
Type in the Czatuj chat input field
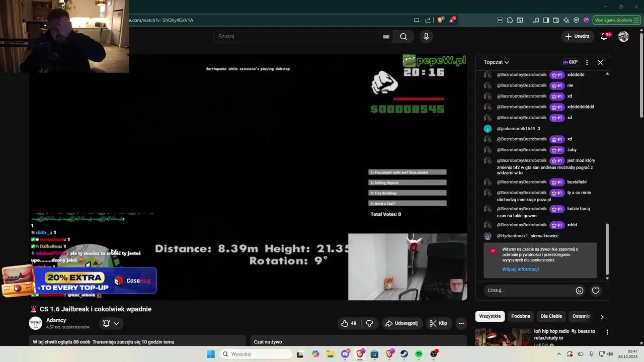click(528, 291)
